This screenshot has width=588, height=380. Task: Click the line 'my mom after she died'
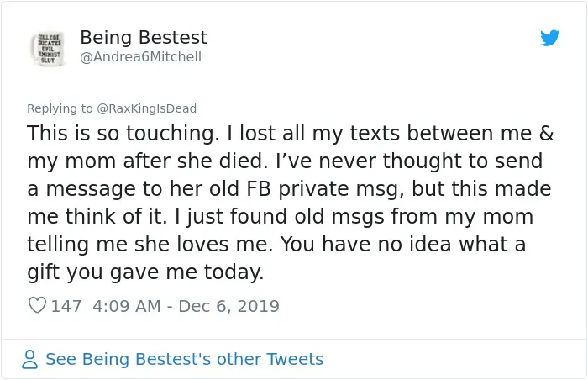pyautogui.click(x=285, y=161)
